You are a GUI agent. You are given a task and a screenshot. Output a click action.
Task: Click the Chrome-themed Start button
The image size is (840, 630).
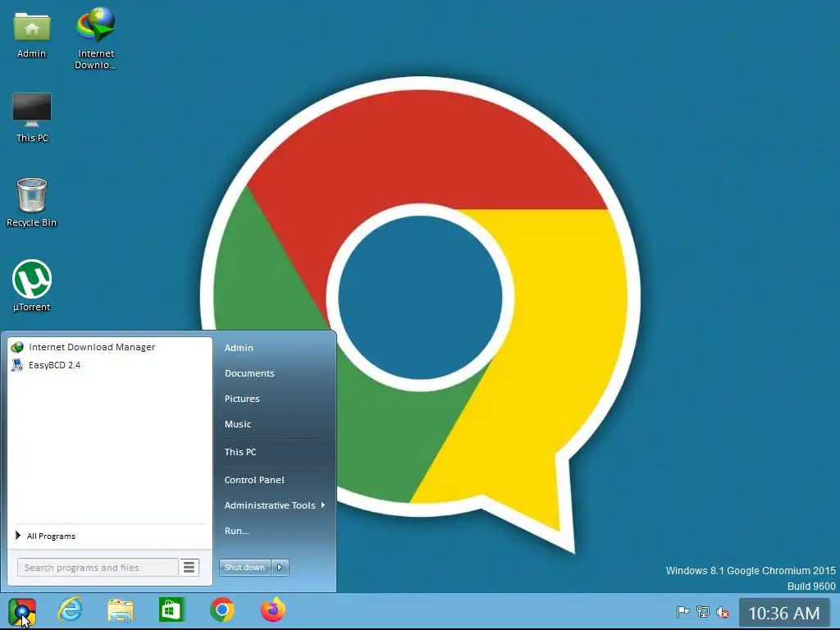pyautogui.click(x=22, y=612)
